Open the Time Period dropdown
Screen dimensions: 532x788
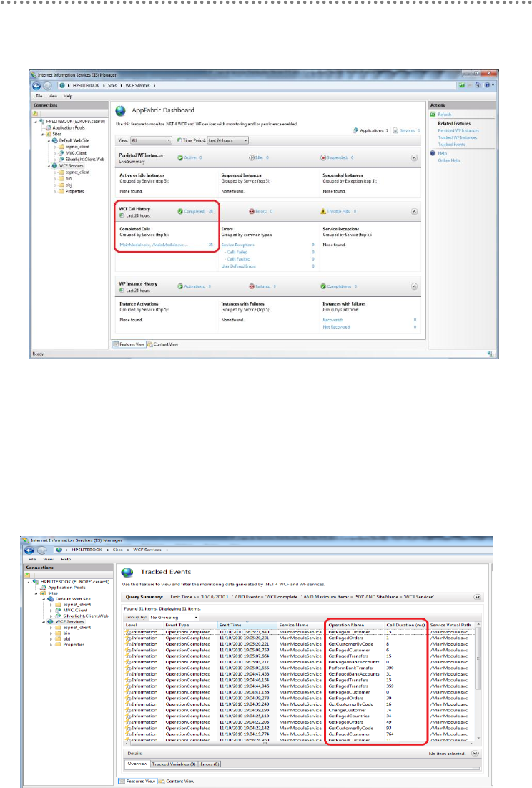[228, 141]
